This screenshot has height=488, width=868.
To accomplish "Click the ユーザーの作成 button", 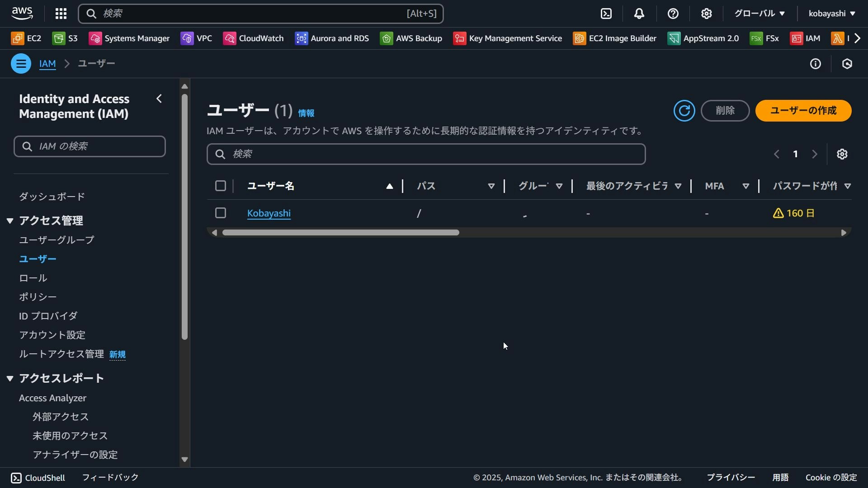I will [x=803, y=110].
